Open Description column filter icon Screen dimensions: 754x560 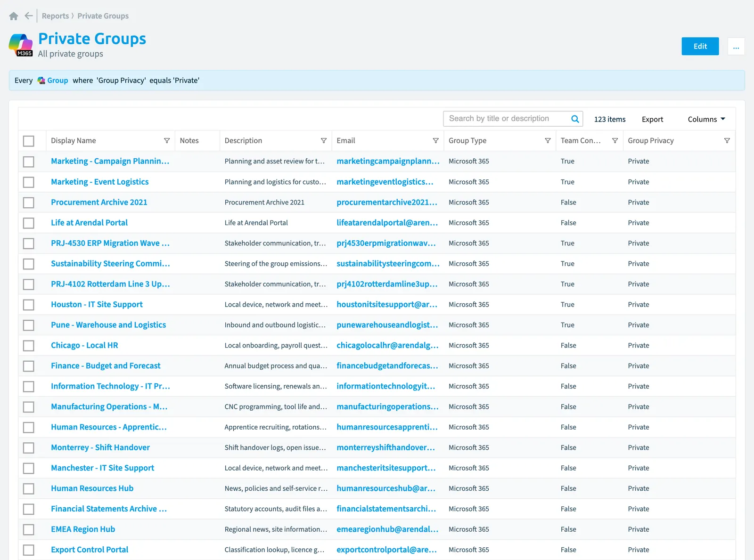click(x=324, y=141)
